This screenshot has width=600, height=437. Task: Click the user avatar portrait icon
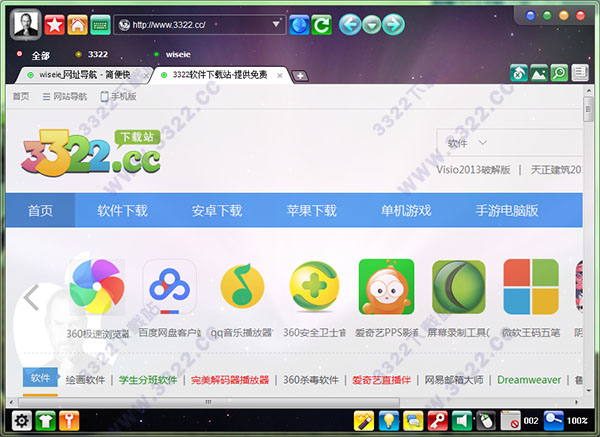(26, 24)
